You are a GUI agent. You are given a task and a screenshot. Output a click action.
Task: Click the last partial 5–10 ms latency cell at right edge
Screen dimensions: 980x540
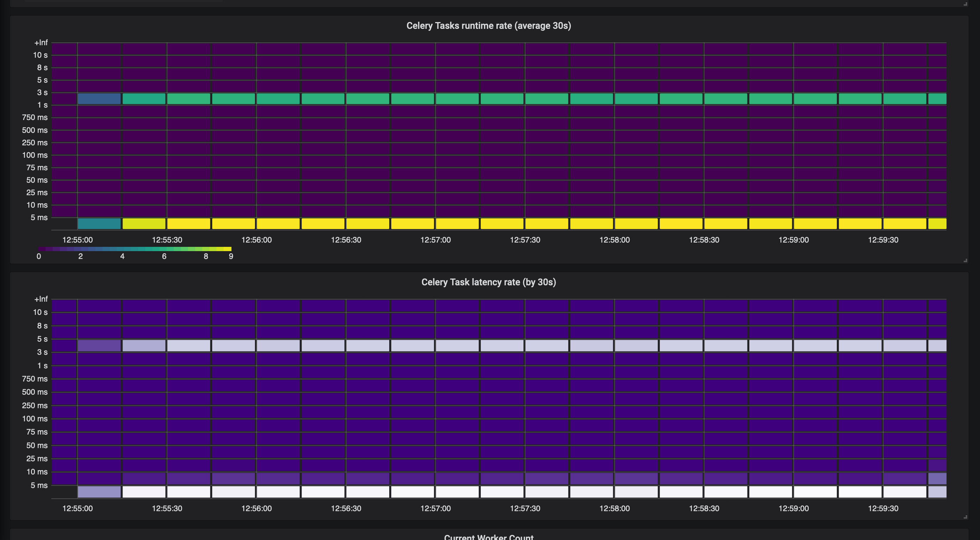click(x=937, y=478)
